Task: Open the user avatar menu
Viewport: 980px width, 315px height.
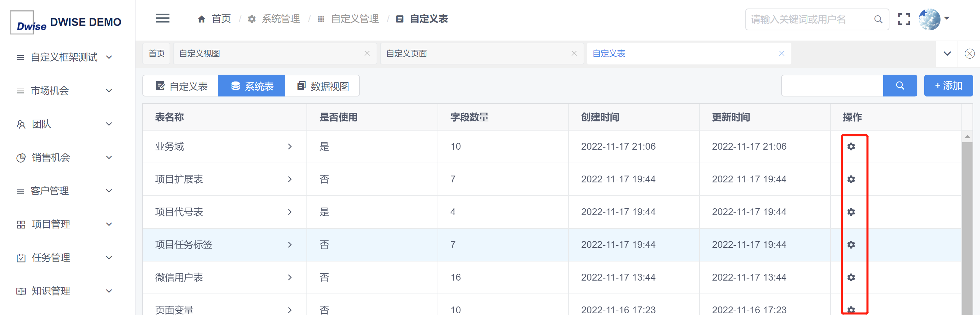Action: click(934, 19)
